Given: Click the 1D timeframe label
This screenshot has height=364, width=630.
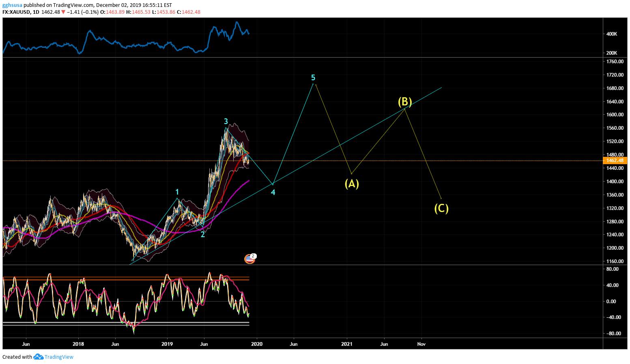Looking at the screenshot, I should pyautogui.click(x=36, y=12).
